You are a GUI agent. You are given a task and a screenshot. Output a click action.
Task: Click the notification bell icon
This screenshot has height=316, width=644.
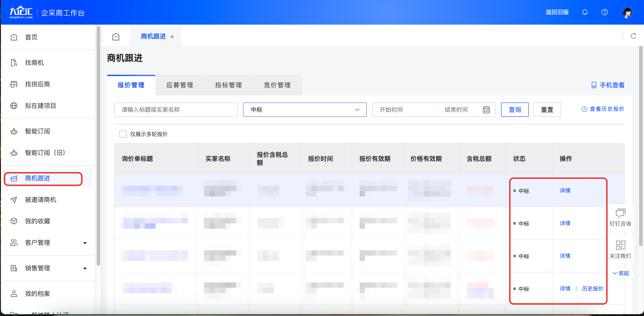pos(585,12)
